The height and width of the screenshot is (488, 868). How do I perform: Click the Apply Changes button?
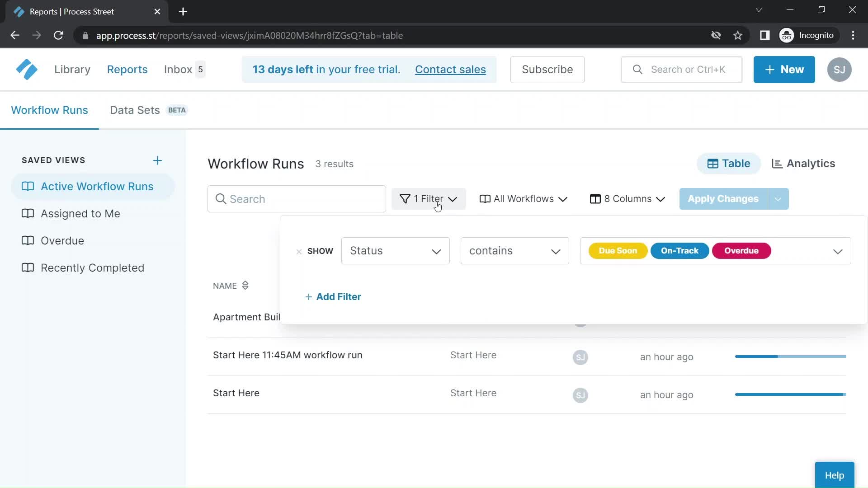[x=723, y=199]
